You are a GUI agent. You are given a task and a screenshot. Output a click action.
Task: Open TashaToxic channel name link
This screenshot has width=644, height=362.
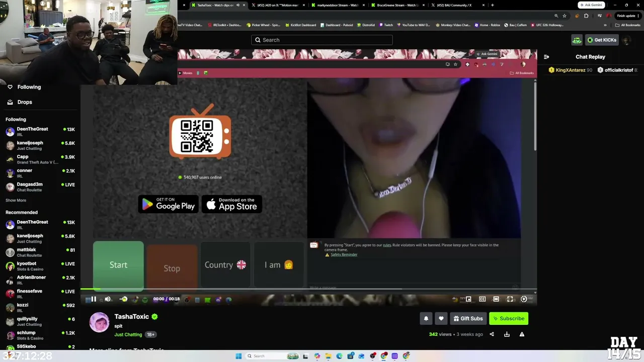tap(132, 317)
